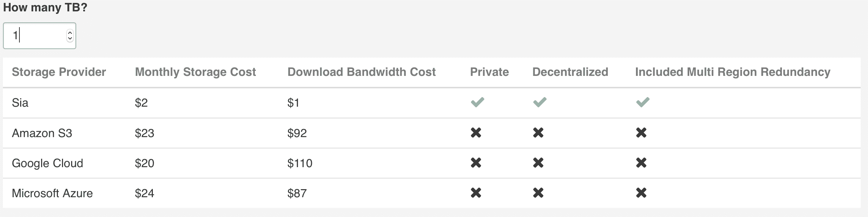Screen dimensions: 868x217
Task: Click Google Cloud's Decentralized cross icon
Action: tap(538, 163)
